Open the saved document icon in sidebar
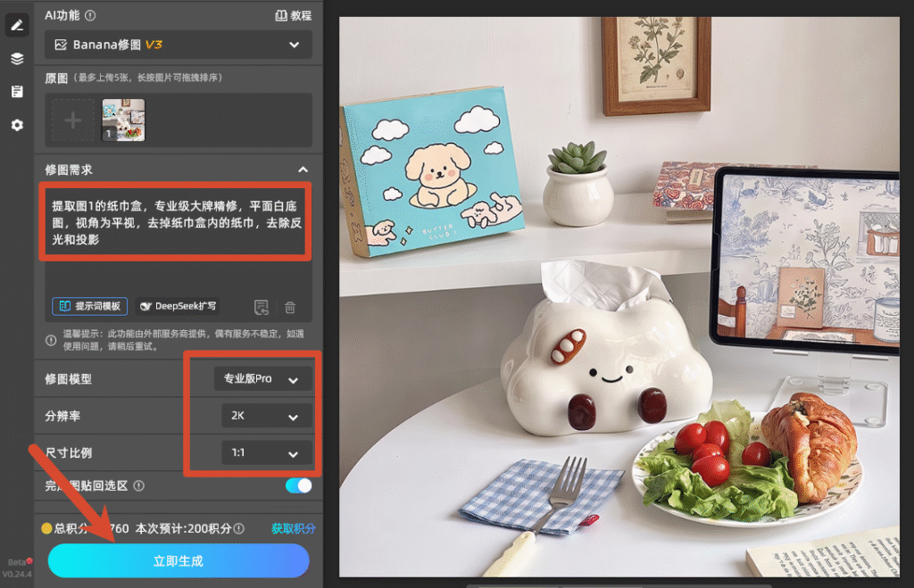 click(x=17, y=92)
